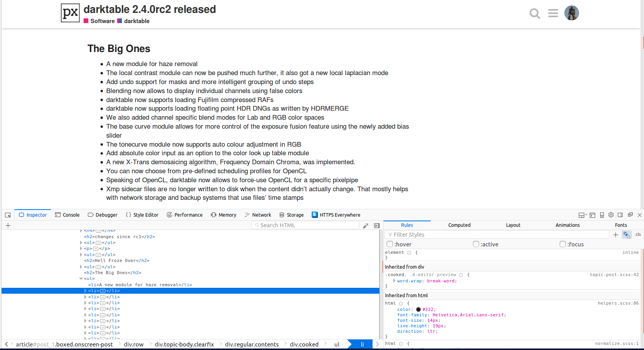Screen dimensions: 644x350
Task: Select the element rule highlighter icon
Action: click(409, 253)
